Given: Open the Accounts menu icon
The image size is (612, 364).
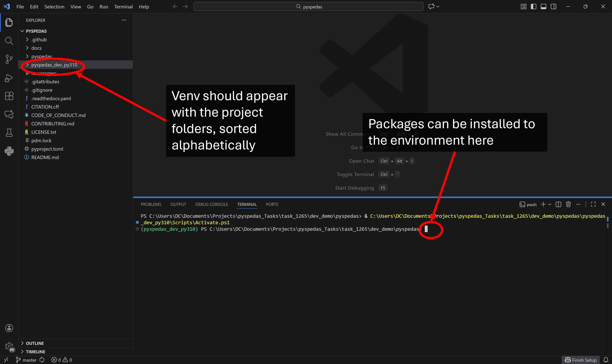Looking at the screenshot, I should coord(9,328).
